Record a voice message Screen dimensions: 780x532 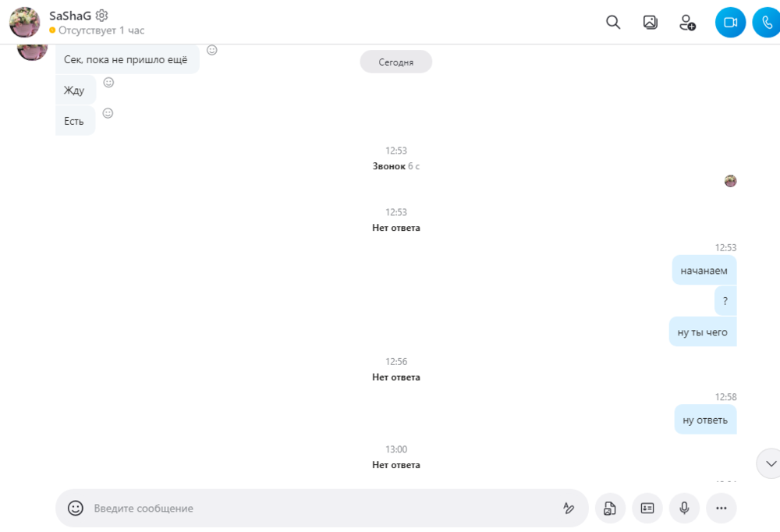point(684,508)
